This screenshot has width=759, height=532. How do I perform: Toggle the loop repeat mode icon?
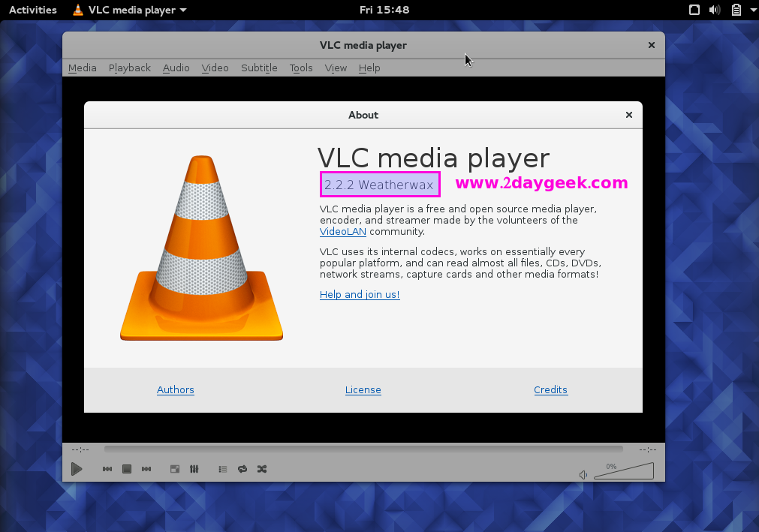pos(242,469)
